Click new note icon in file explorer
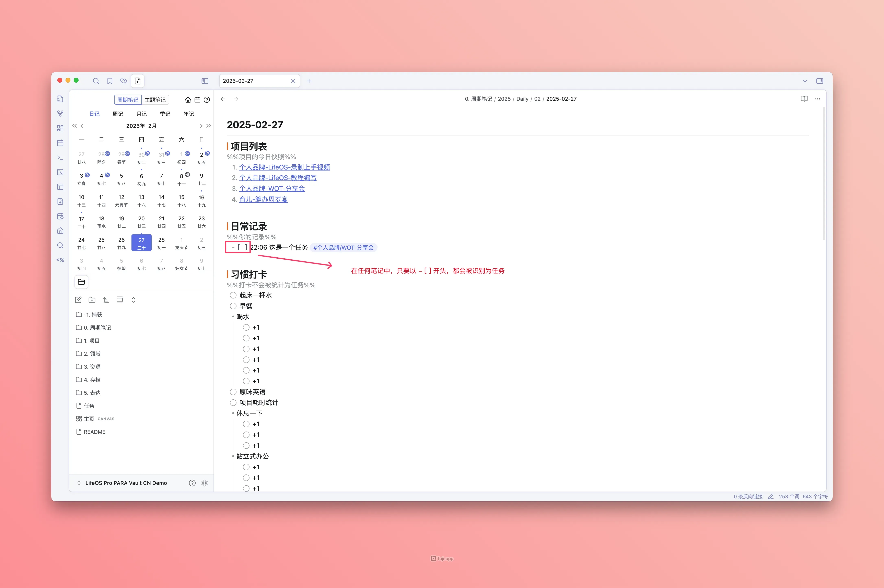 click(x=78, y=300)
